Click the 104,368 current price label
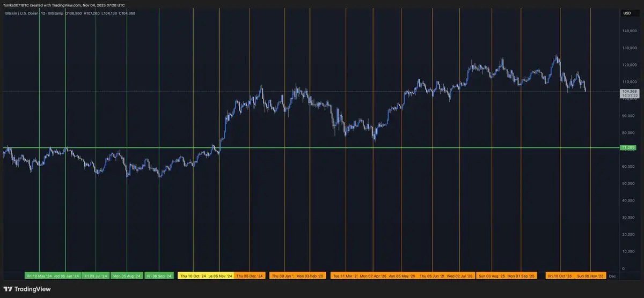 point(628,92)
